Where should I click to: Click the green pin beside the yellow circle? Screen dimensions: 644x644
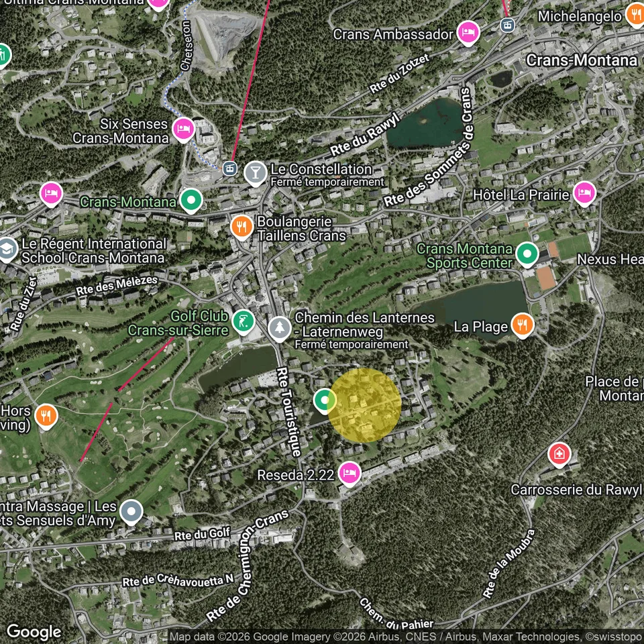325,400
